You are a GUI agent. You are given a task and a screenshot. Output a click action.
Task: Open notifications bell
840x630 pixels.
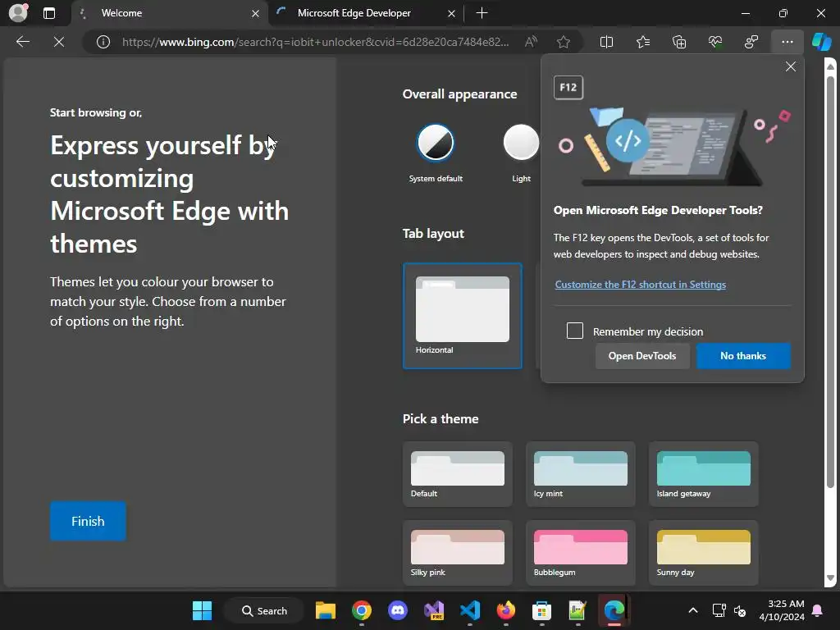click(818, 610)
